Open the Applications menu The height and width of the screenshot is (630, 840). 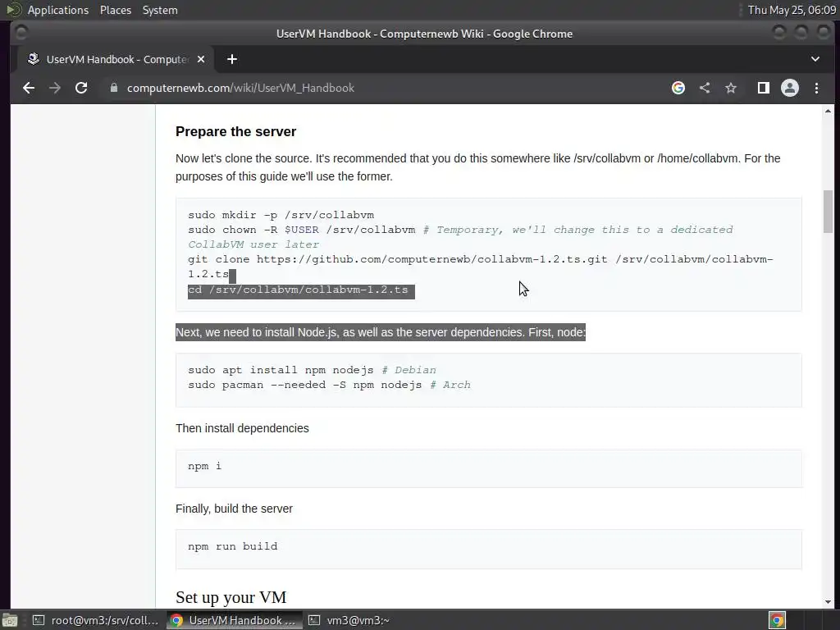tap(58, 10)
